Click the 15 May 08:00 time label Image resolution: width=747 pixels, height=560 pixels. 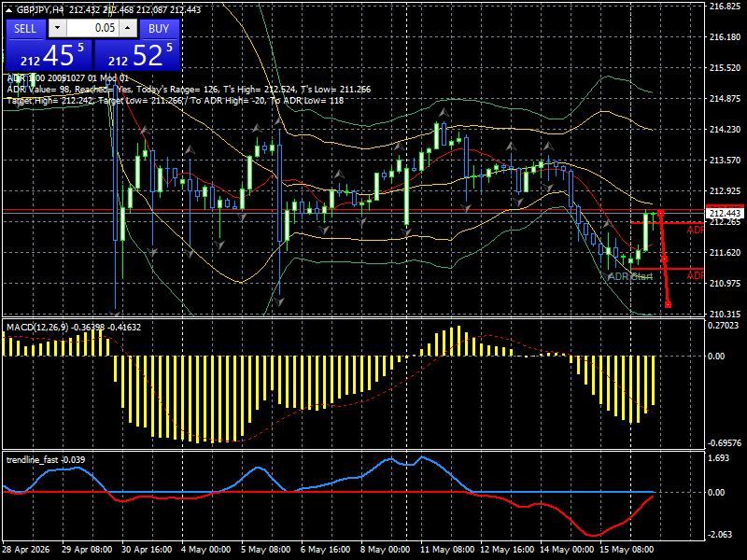(627, 549)
